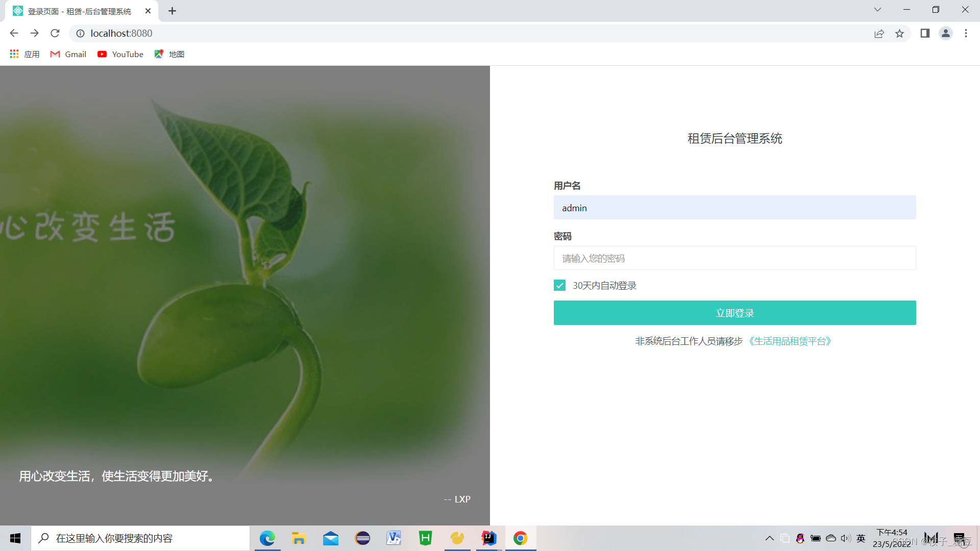The image size is (980, 551).
Task: Open a new browser tab
Action: (x=172, y=11)
